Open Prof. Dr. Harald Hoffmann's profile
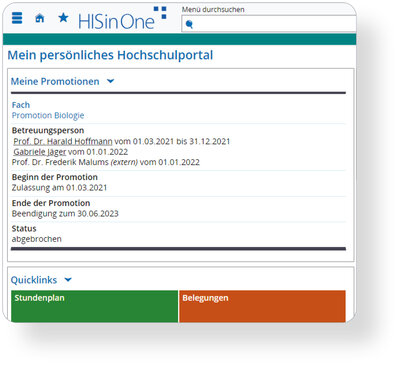This screenshot has height=366, width=400. tap(63, 141)
